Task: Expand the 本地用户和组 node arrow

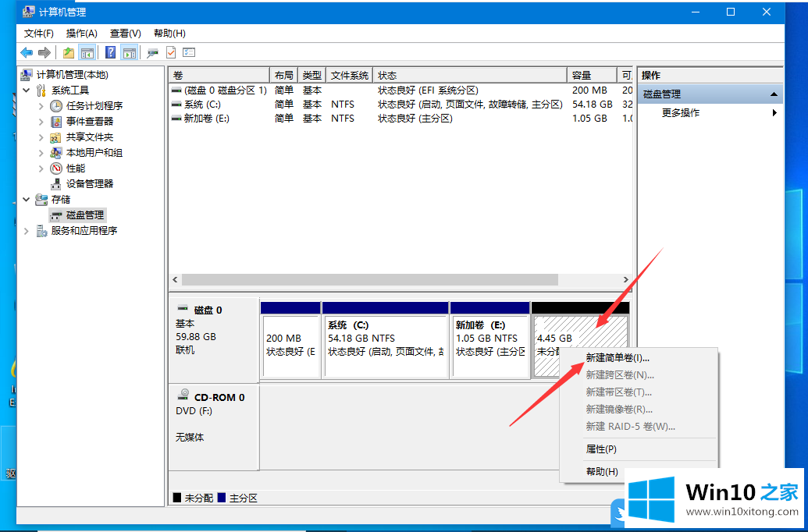Action: click(41, 152)
